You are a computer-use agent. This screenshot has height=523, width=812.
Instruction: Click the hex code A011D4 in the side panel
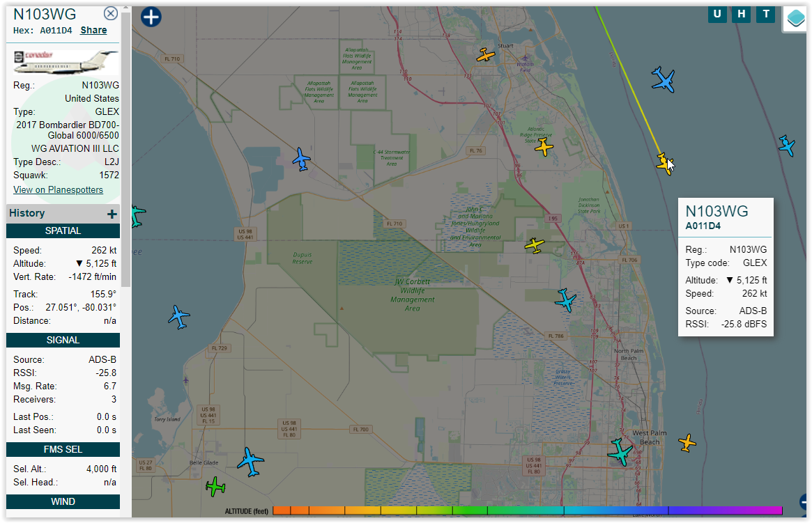(56, 31)
